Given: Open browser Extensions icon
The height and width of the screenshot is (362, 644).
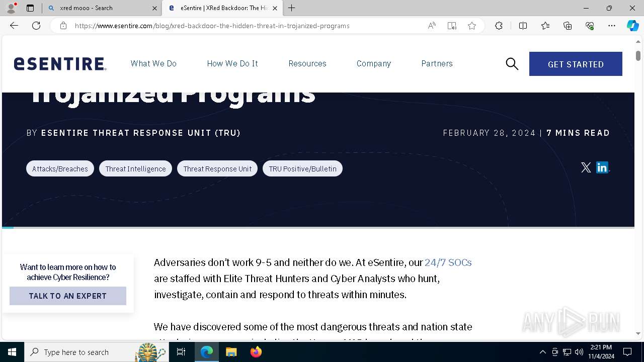Looking at the screenshot, I should (499, 26).
